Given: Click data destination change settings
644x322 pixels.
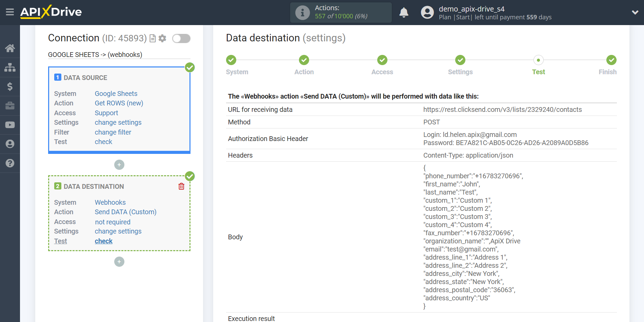Looking at the screenshot, I should [118, 231].
